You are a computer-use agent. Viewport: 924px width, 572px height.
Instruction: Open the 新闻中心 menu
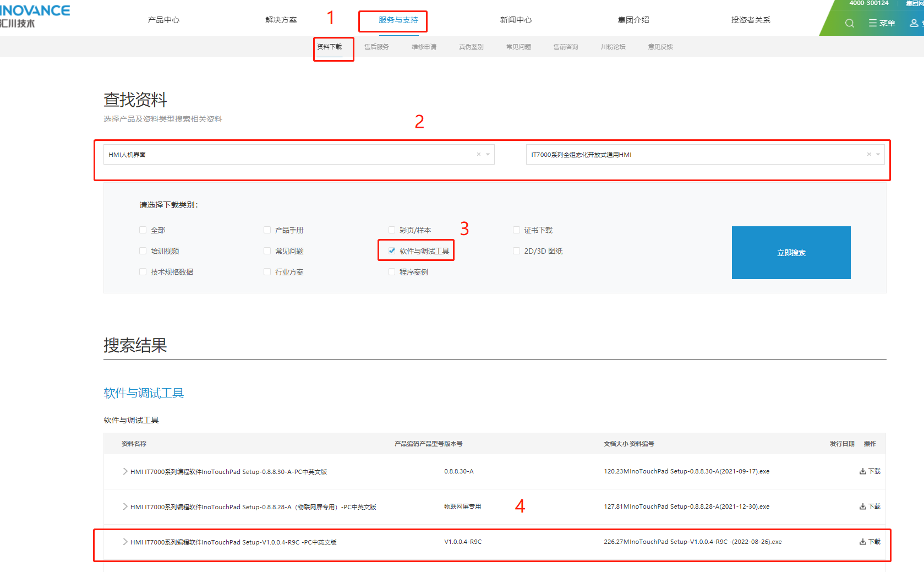click(x=516, y=20)
